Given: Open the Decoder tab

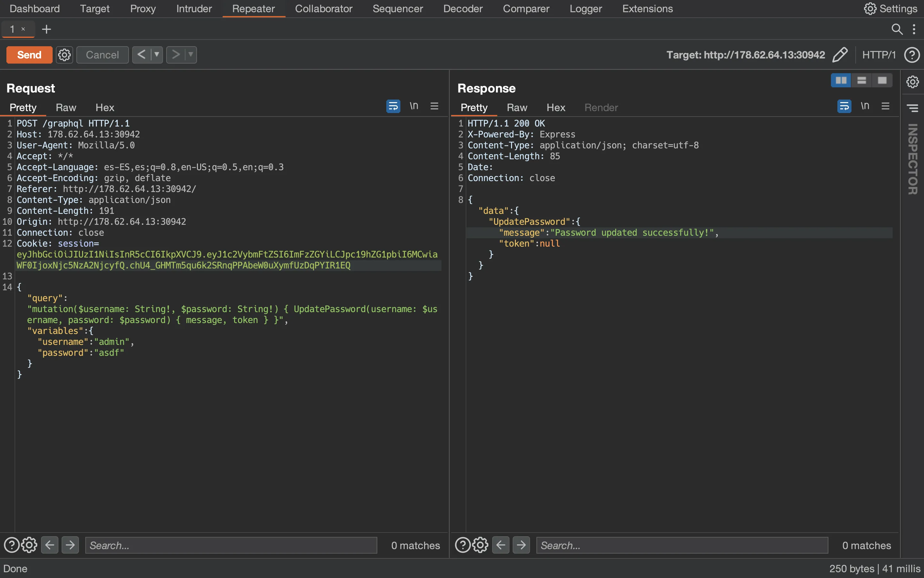Looking at the screenshot, I should pyautogui.click(x=463, y=8).
